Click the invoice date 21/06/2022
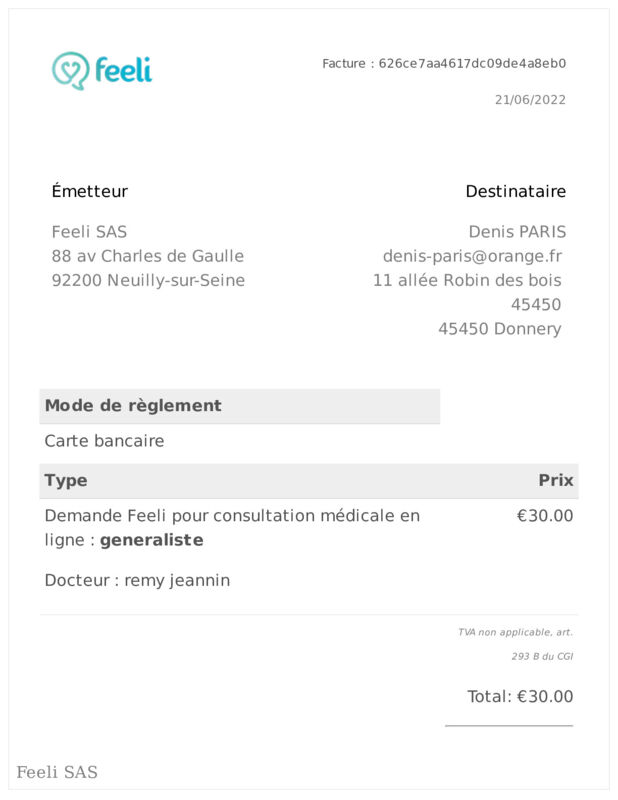 coord(530,99)
